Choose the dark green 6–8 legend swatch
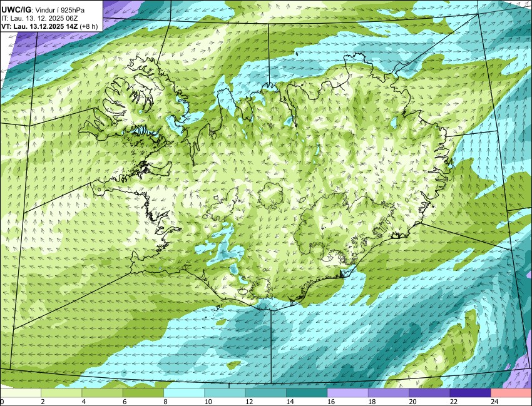 pos(143,393)
